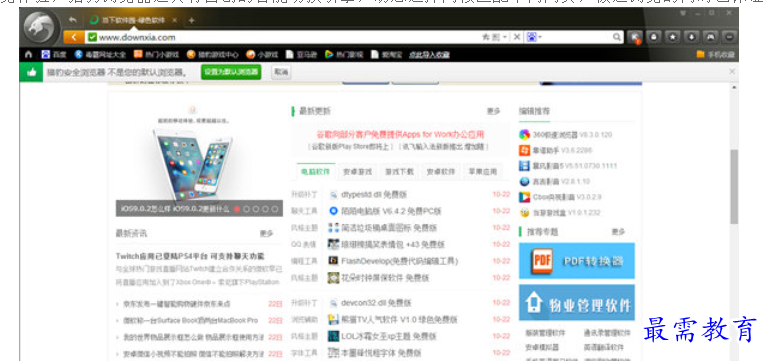This screenshot has width=765, height=361.
Task: Click the lock-shaped toolbar icon
Action: (654, 37)
